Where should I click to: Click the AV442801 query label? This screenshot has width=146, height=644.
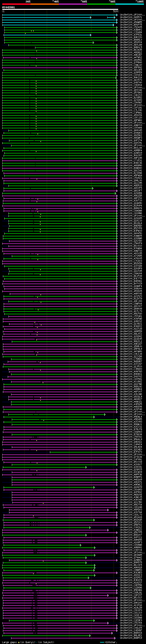8,7
